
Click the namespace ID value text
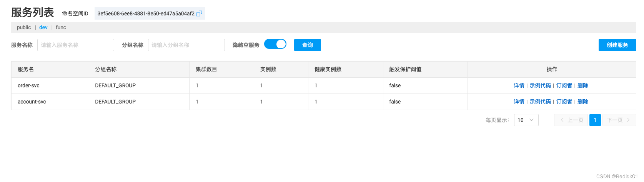146,13
